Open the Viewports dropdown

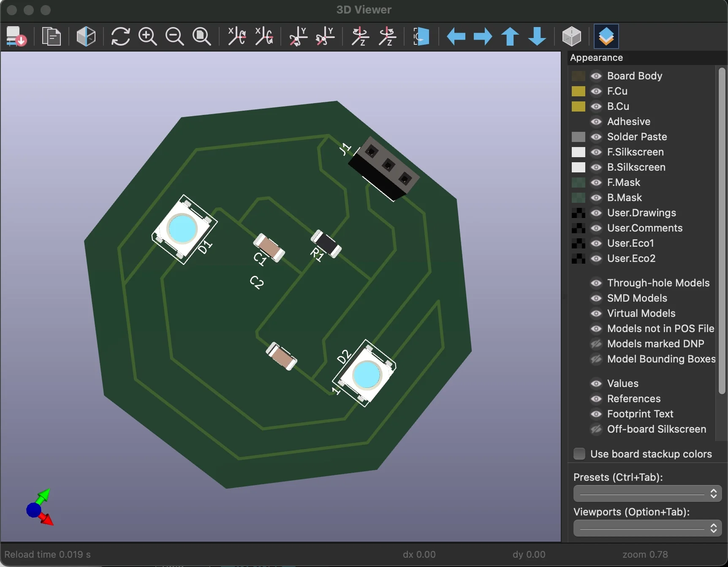(x=647, y=528)
